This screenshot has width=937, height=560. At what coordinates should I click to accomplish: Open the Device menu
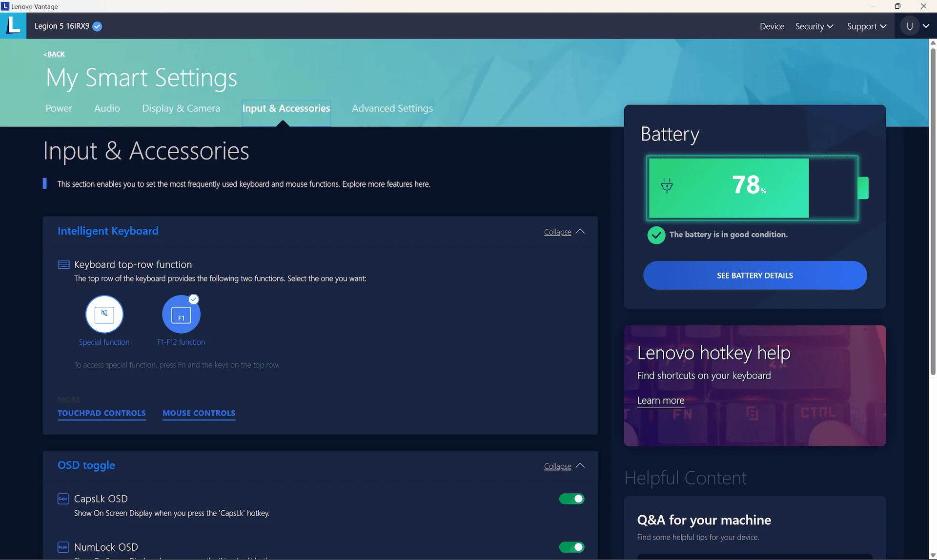772,26
